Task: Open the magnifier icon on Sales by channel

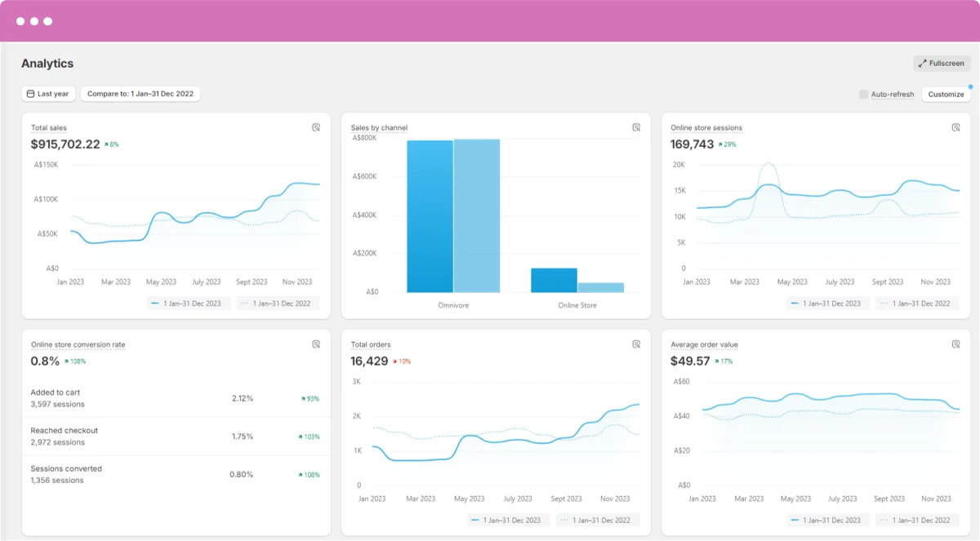Action: [636, 127]
